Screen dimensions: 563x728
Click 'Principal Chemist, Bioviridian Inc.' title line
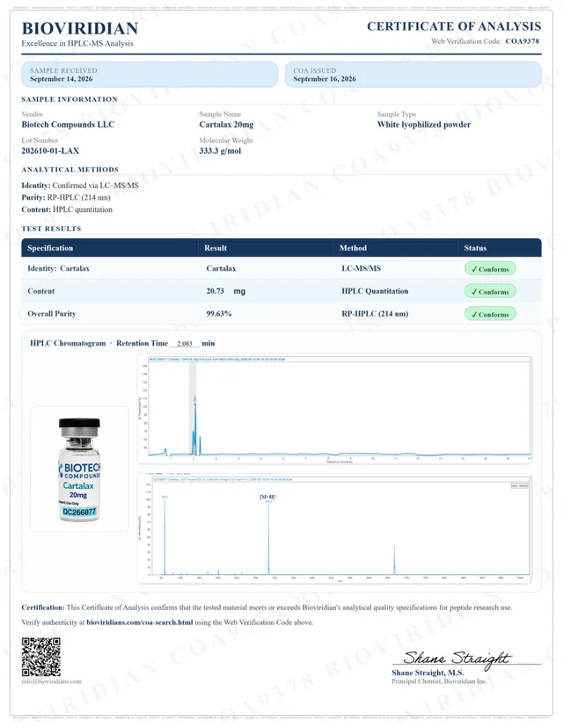pos(439,681)
